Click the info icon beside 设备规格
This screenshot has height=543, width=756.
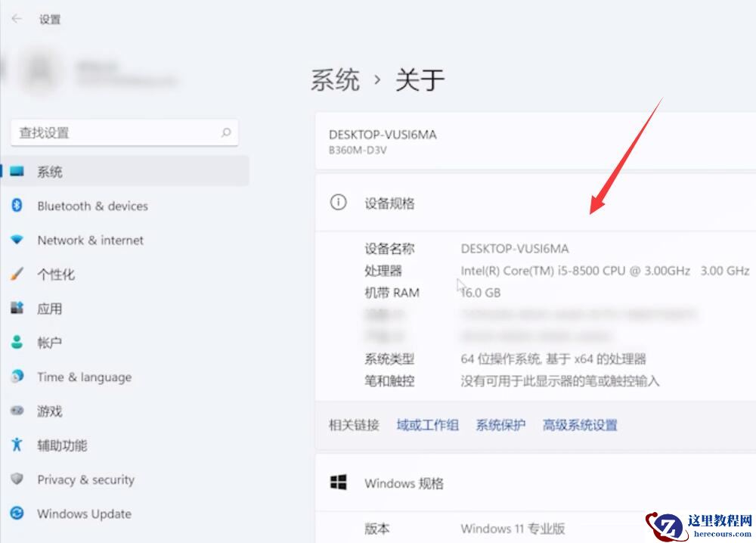(x=338, y=203)
